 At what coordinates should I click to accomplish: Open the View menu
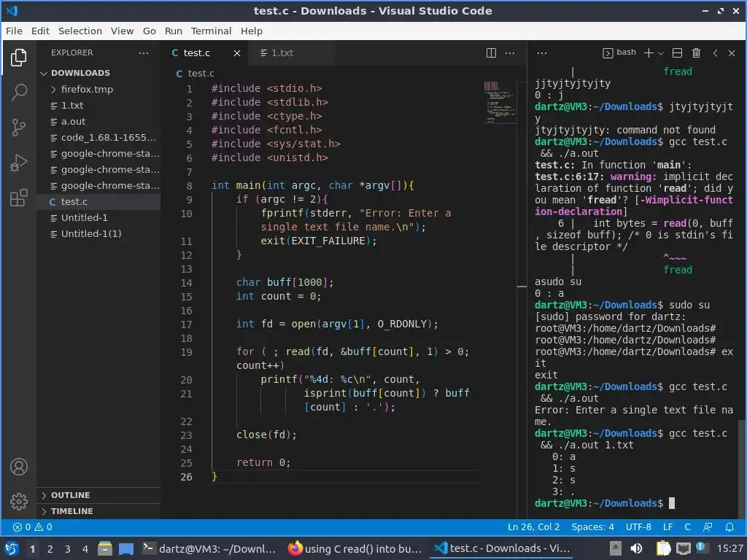(123, 31)
